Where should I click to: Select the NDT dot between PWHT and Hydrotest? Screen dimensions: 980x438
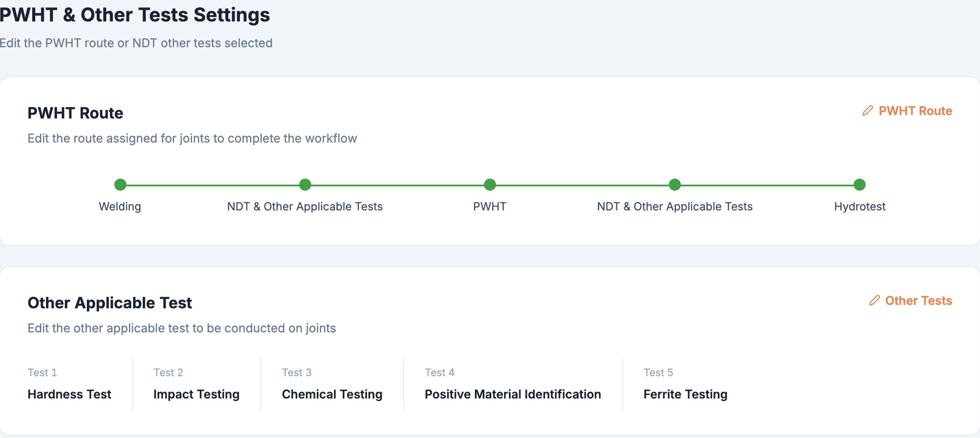click(675, 185)
